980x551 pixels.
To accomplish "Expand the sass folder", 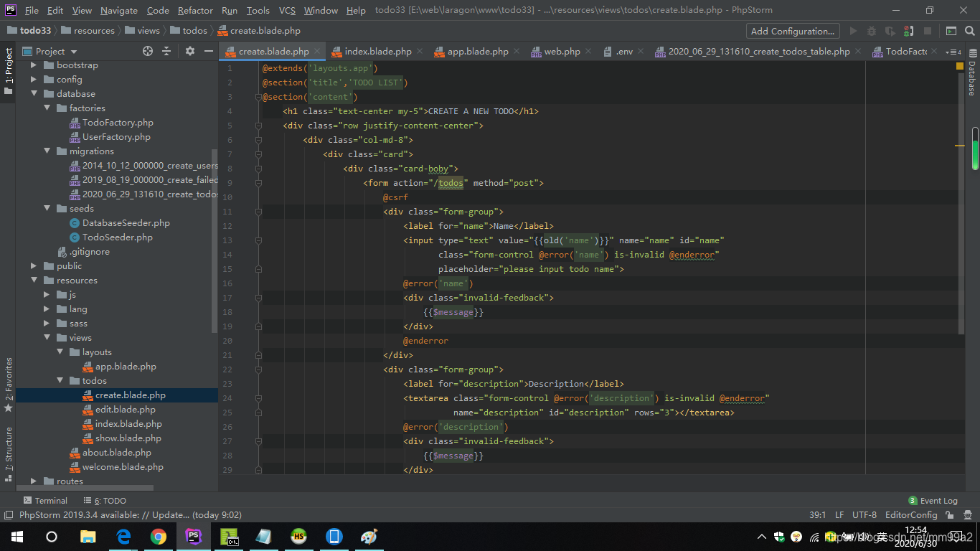I will [47, 324].
